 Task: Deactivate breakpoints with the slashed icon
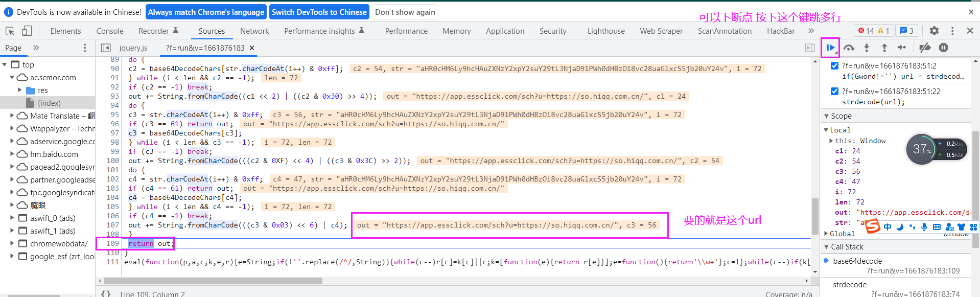(x=925, y=48)
